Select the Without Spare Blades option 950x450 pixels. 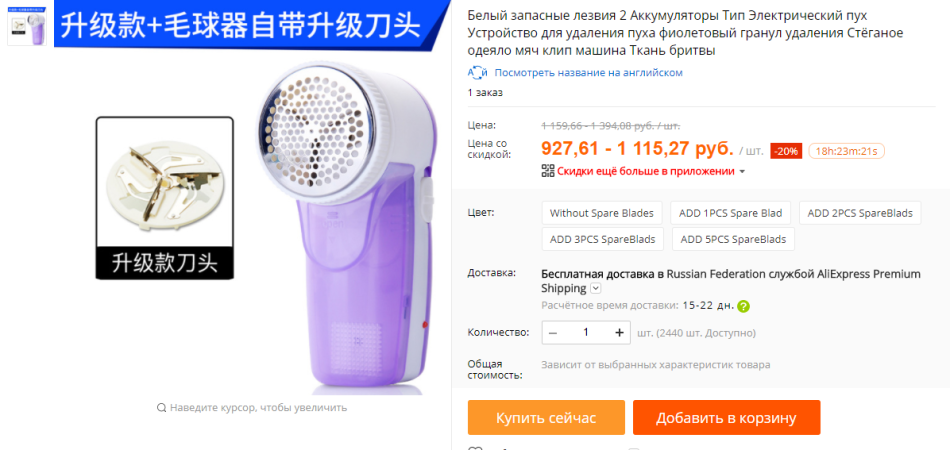tap(602, 213)
